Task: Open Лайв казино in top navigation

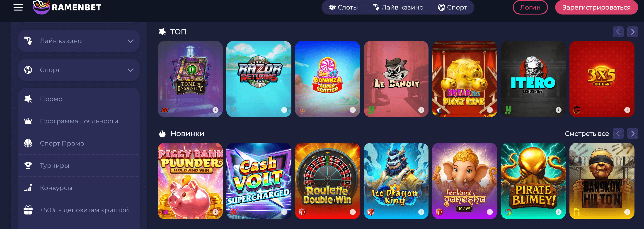Action: tap(398, 7)
